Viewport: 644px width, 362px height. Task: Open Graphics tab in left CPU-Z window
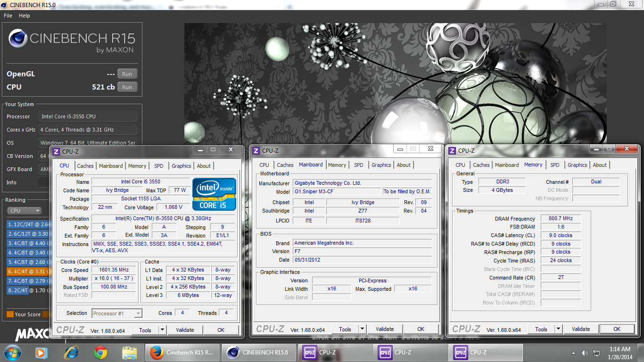pos(182,166)
